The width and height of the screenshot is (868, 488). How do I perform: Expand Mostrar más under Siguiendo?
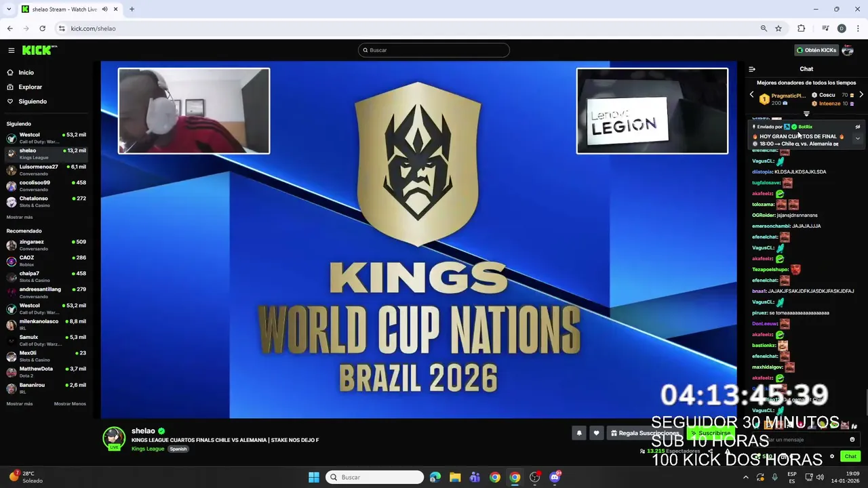20,217
